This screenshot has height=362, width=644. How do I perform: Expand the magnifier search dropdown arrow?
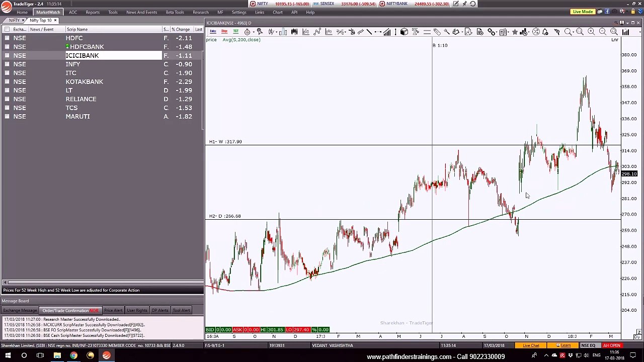(574, 32)
